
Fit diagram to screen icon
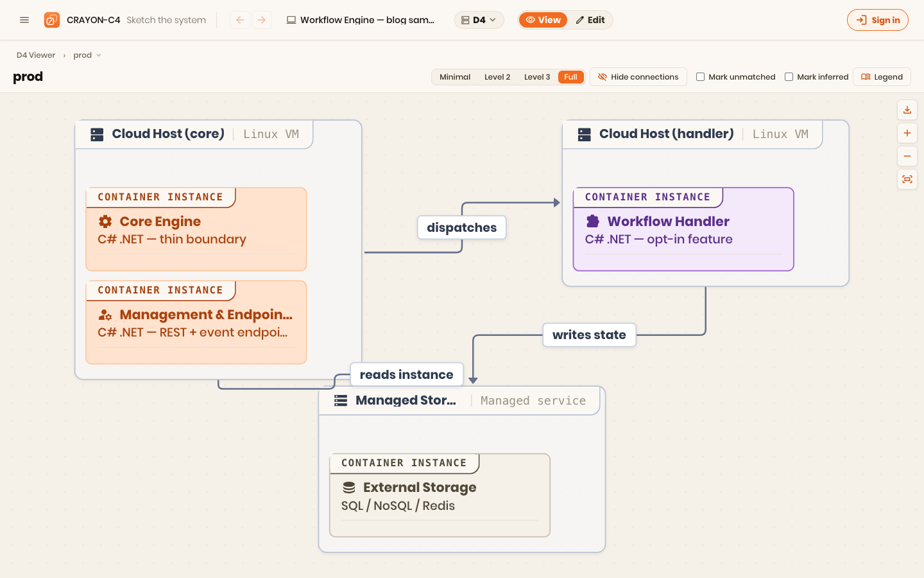point(907,179)
